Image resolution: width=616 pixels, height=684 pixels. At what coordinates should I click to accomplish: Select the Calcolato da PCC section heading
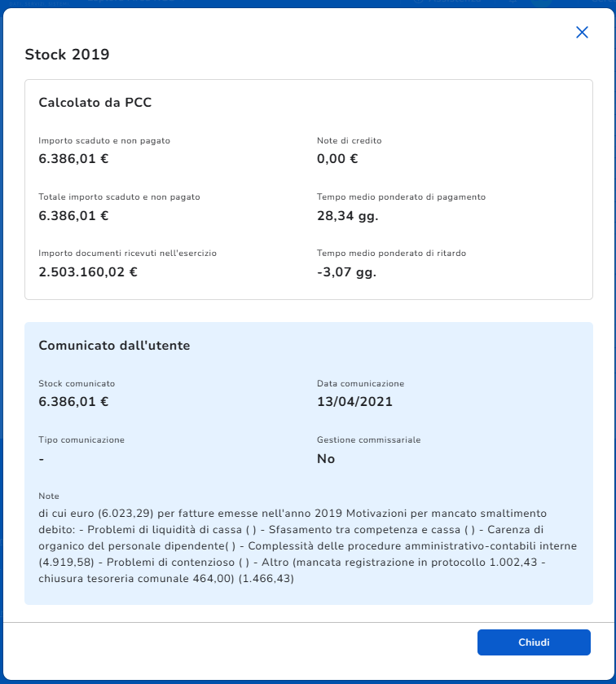(95, 103)
